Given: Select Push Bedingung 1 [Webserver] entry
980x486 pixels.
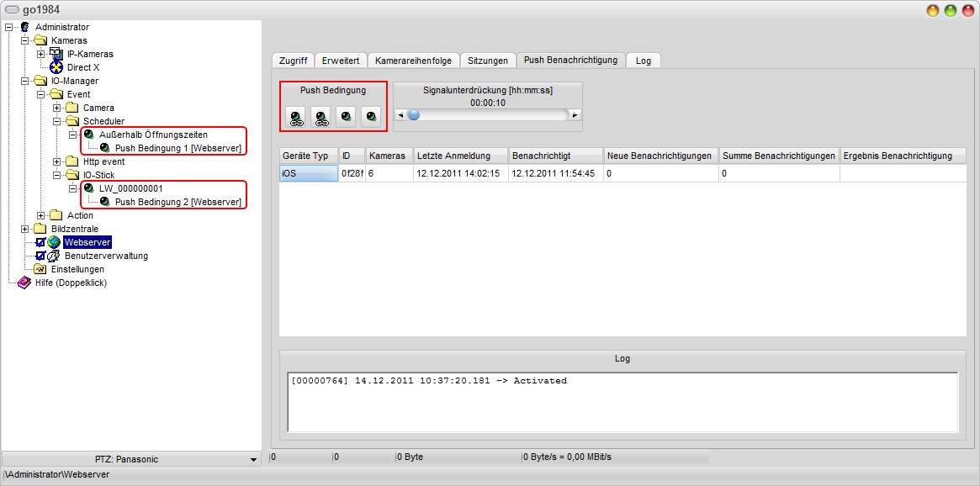Looking at the screenshot, I should click(178, 148).
